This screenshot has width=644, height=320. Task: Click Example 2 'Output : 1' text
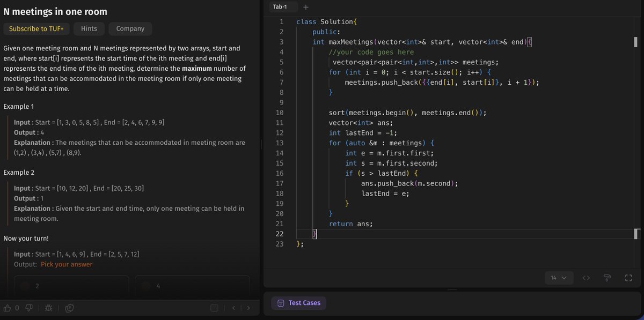pos(29,198)
